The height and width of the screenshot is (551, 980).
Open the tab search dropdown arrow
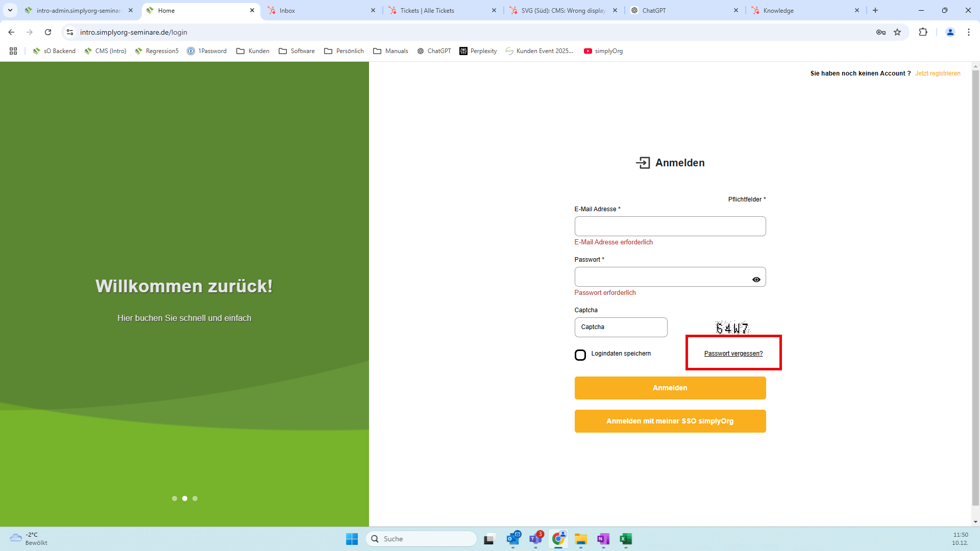[10, 10]
